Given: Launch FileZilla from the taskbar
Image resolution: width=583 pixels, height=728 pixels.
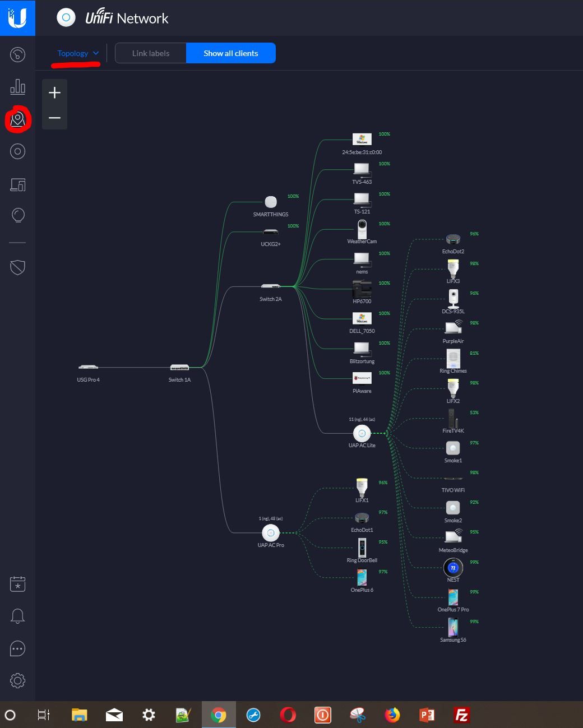Looking at the screenshot, I should (461, 715).
